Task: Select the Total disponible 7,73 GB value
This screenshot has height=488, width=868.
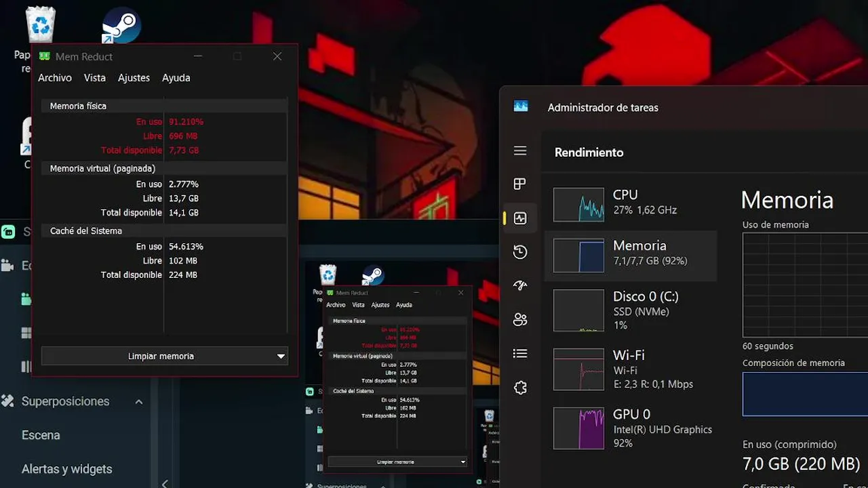Action: [184, 150]
